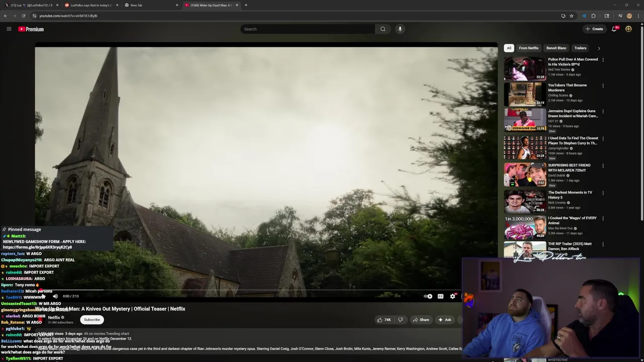Open new tab with plus button
Screen dimensions: 644x362
(246, 5)
